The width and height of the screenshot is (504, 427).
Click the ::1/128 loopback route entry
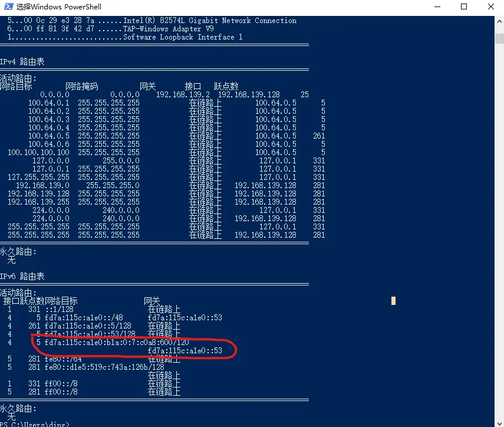point(59,309)
